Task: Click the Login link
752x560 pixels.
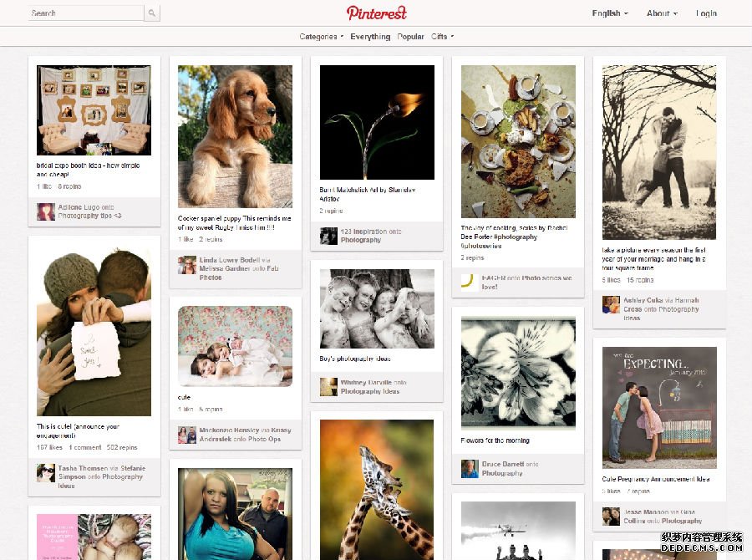Action: pos(706,13)
